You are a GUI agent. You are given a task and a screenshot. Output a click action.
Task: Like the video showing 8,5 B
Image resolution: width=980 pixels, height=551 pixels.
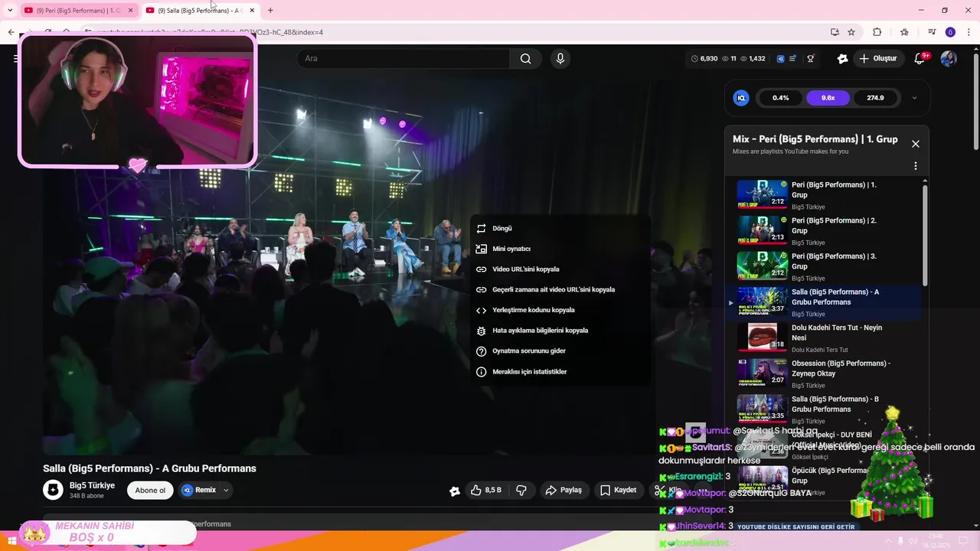pos(486,490)
